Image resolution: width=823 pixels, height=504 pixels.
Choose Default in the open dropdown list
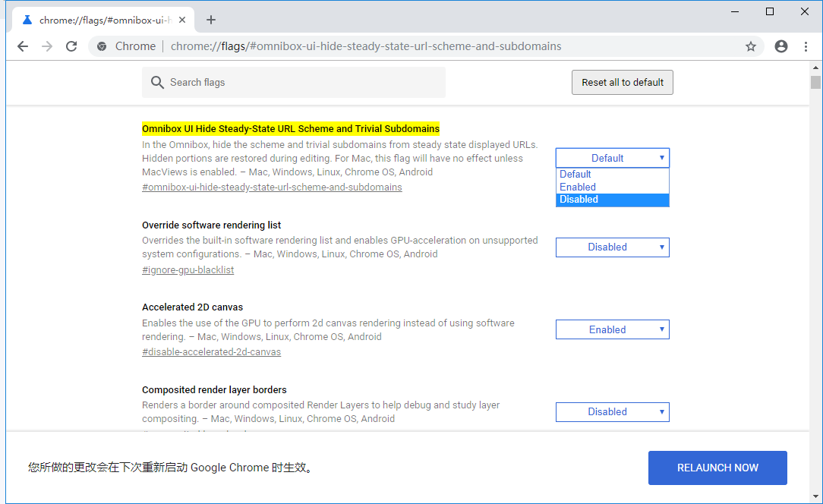(x=613, y=175)
